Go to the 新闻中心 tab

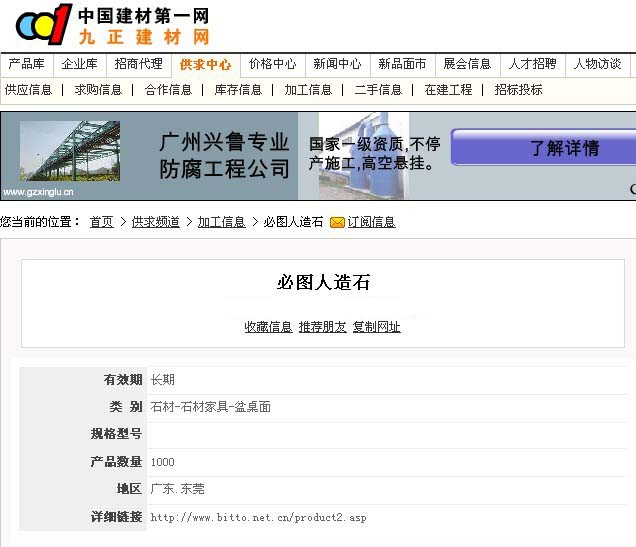pos(337,64)
